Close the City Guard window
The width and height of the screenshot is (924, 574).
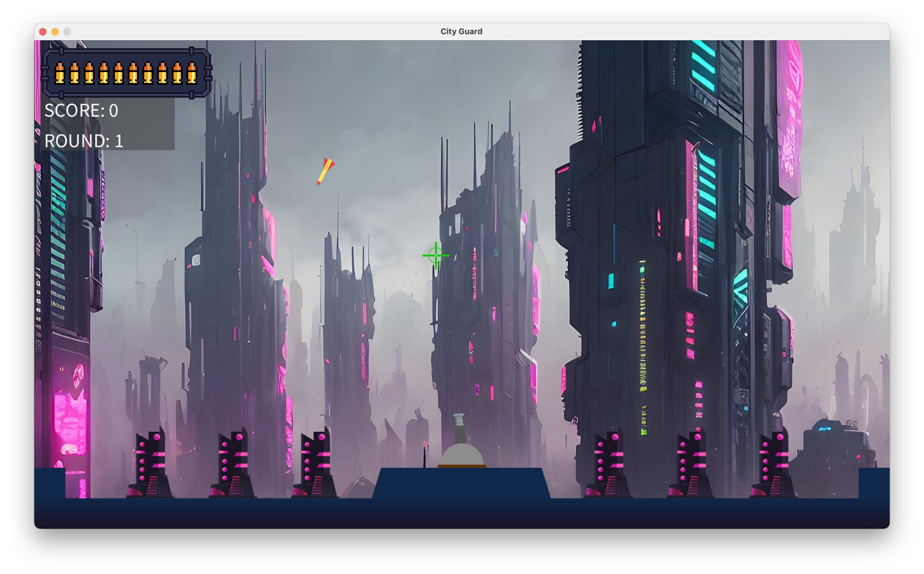point(43,32)
